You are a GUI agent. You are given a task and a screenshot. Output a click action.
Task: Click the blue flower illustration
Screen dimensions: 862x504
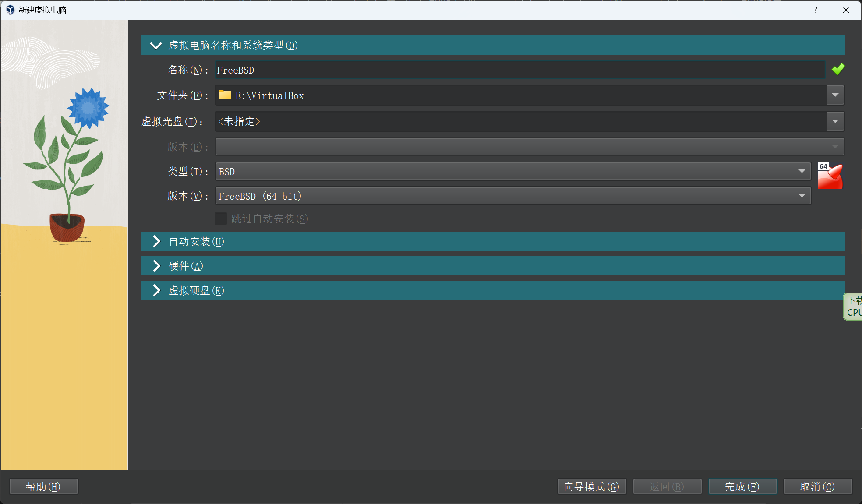pyautogui.click(x=88, y=108)
